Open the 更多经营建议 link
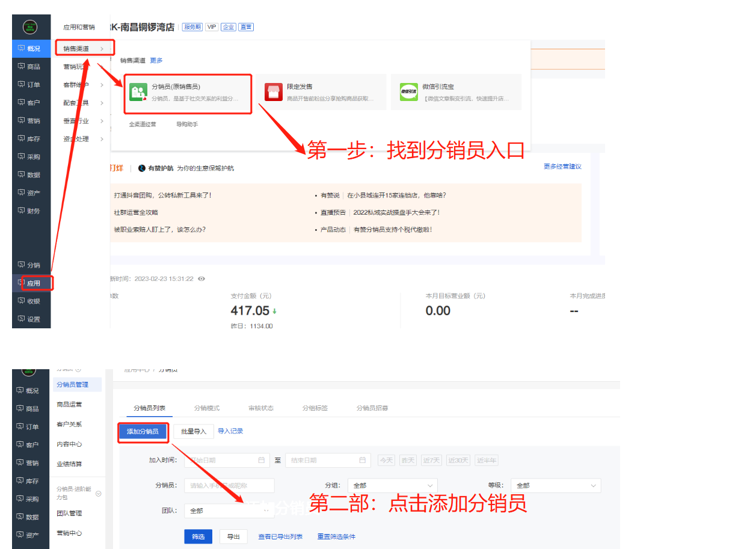 [x=562, y=167]
